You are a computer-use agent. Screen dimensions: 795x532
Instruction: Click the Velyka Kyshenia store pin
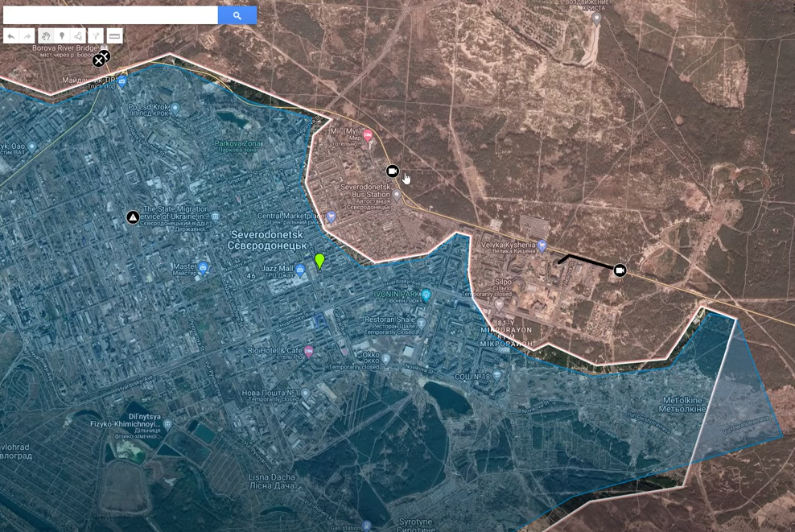point(542,245)
